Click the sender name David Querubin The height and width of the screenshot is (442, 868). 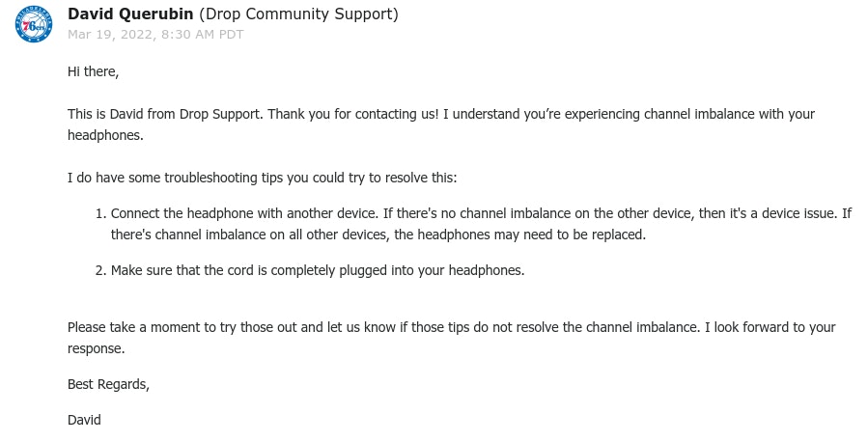point(131,14)
